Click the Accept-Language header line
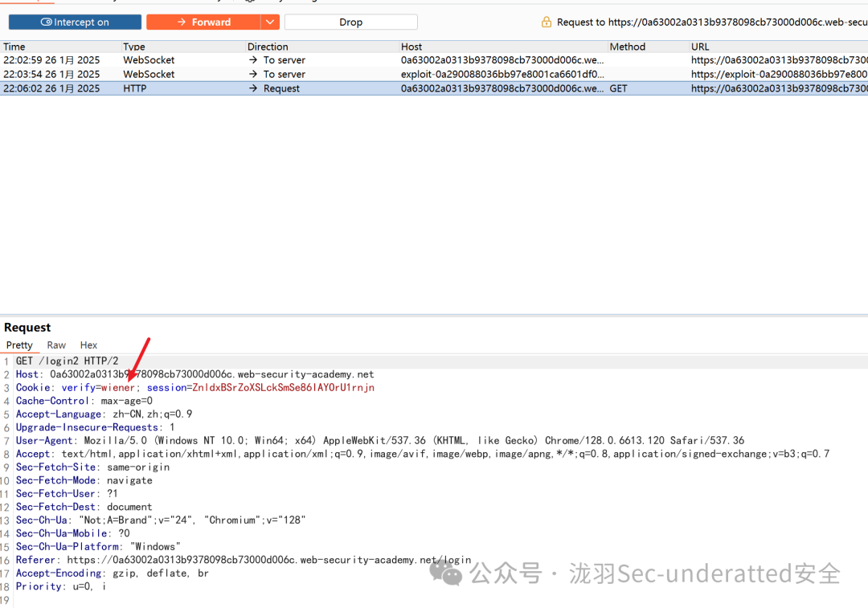 coord(104,414)
